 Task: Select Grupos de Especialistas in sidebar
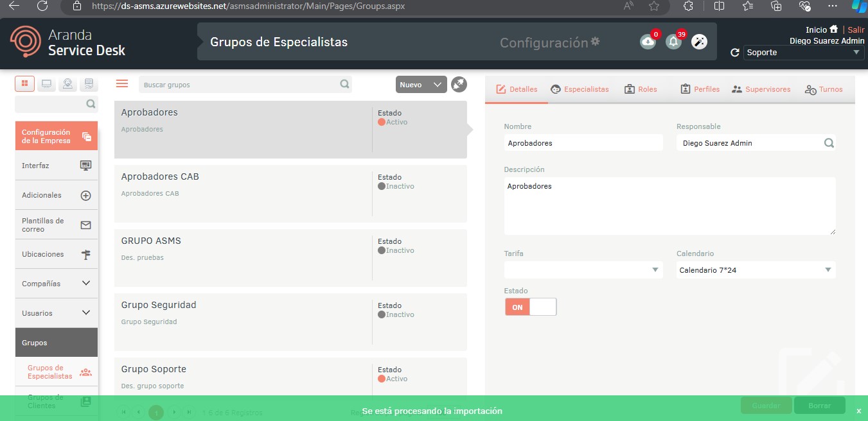click(x=57, y=372)
